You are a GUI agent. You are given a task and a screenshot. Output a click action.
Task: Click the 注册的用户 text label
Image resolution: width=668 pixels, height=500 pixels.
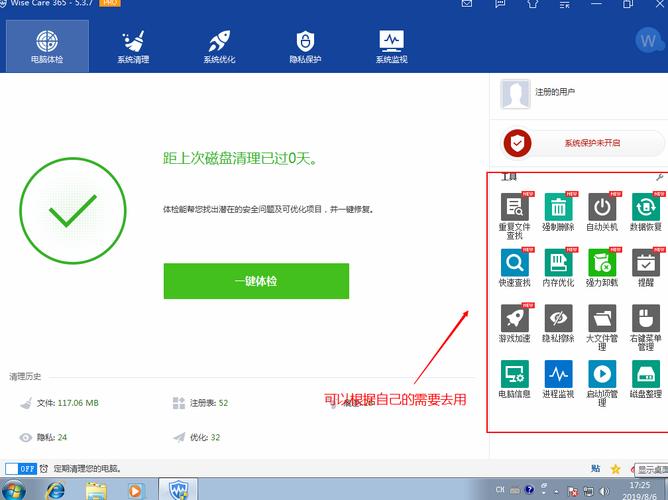point(555,92)
